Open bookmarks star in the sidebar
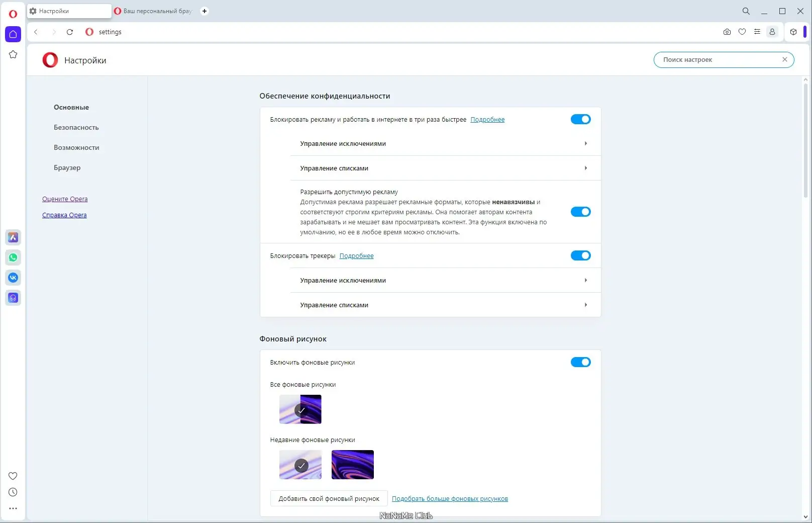The height and width of the screenshot is (523, 812). click(13, 54)
